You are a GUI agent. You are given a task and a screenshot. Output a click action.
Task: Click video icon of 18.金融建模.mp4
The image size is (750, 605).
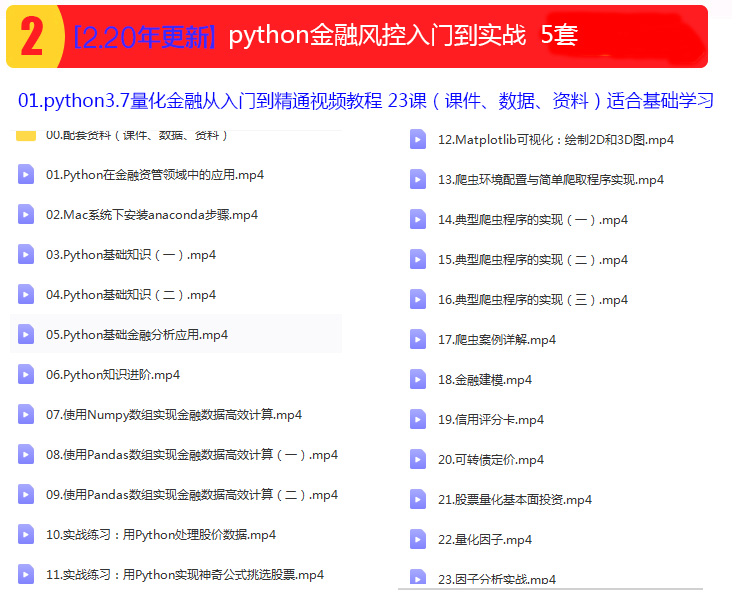click(x=418, y=380)
